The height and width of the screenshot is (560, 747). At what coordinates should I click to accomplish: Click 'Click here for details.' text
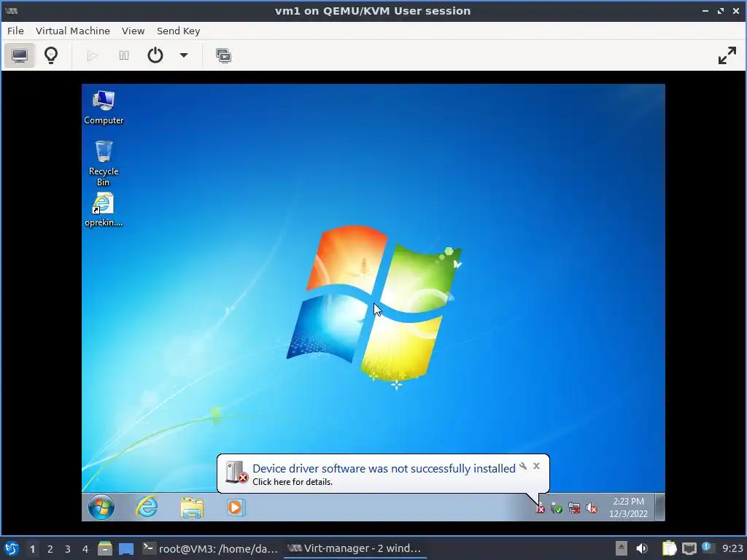(293, 482)
